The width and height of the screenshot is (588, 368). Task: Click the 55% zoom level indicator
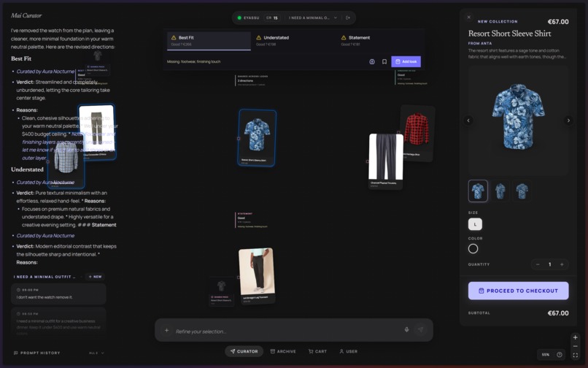pos(546,354)
